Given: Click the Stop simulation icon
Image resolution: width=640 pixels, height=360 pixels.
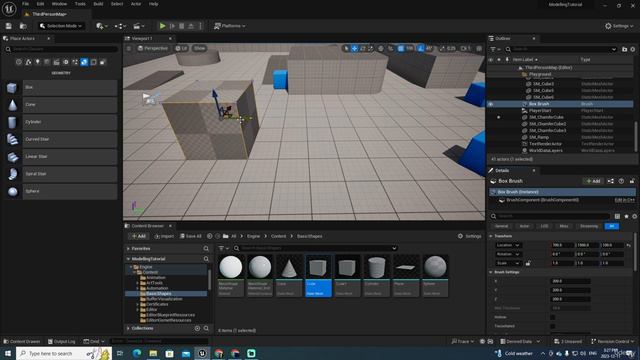Looking at the screenshot, I should tap(182, 26).
